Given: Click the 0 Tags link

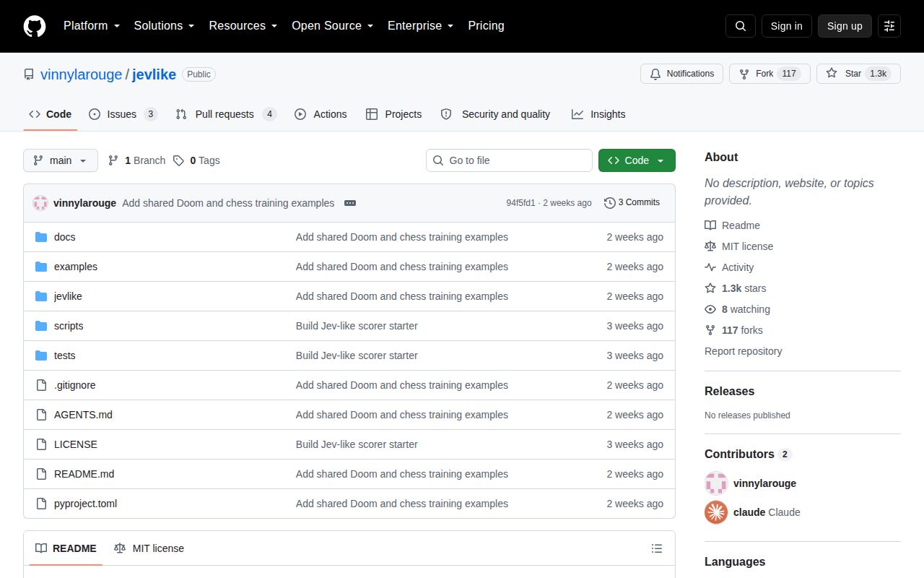Looking at the screenshot, I should click(x=196, y=160).
